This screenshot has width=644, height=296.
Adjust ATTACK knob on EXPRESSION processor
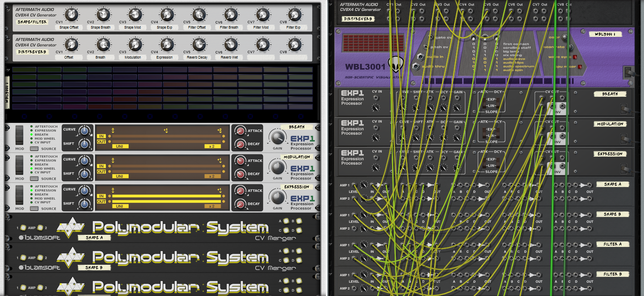[x=240, y=191]
